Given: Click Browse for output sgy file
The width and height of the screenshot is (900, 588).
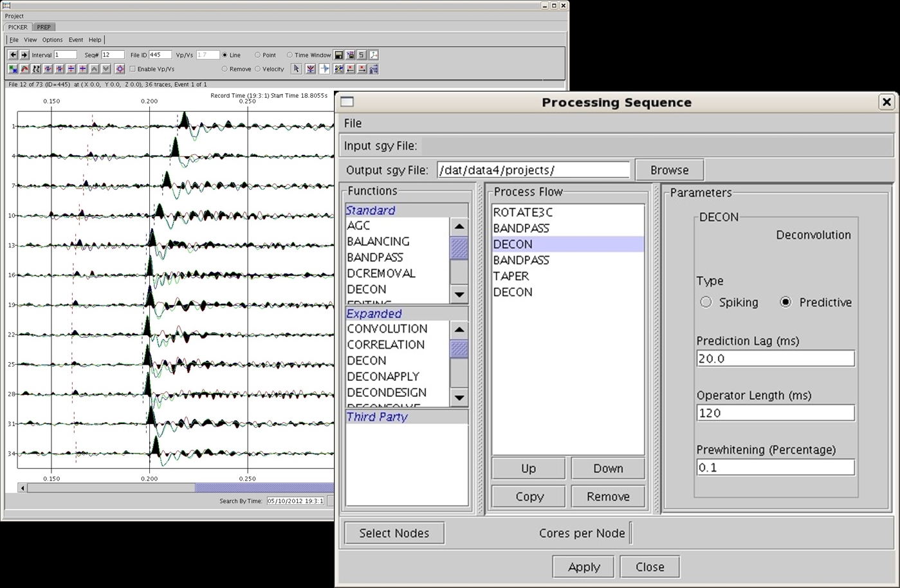Looking at the screenshot, I should [x=669, y=170].
